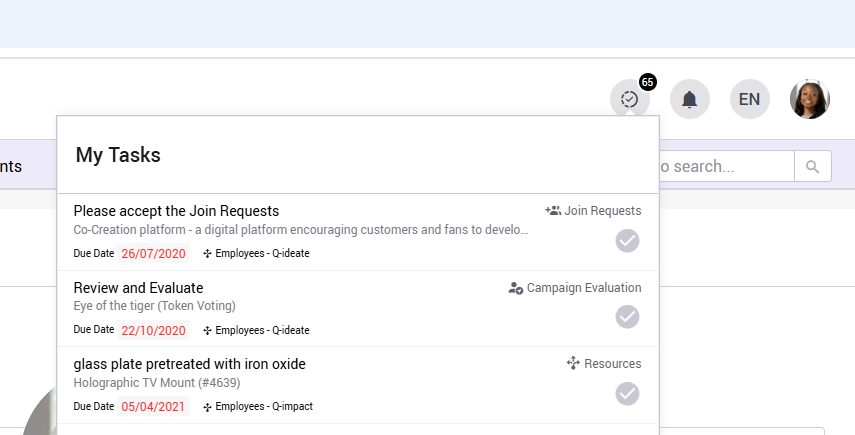Open 'glass plate pretreated with iron oxide' task
The image size is (855, 435).
pyautogui.click(x=190, y=364)
